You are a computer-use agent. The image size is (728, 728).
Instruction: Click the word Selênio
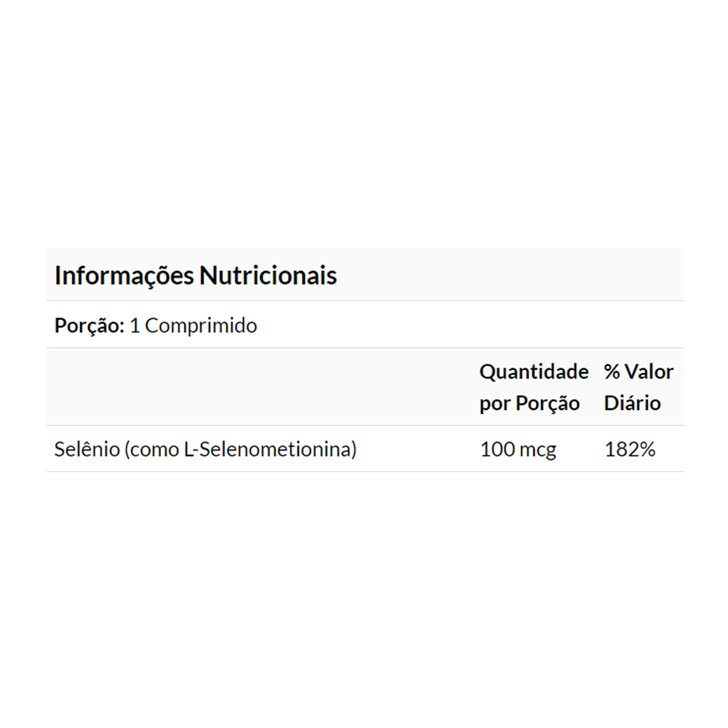pos(87,449)
